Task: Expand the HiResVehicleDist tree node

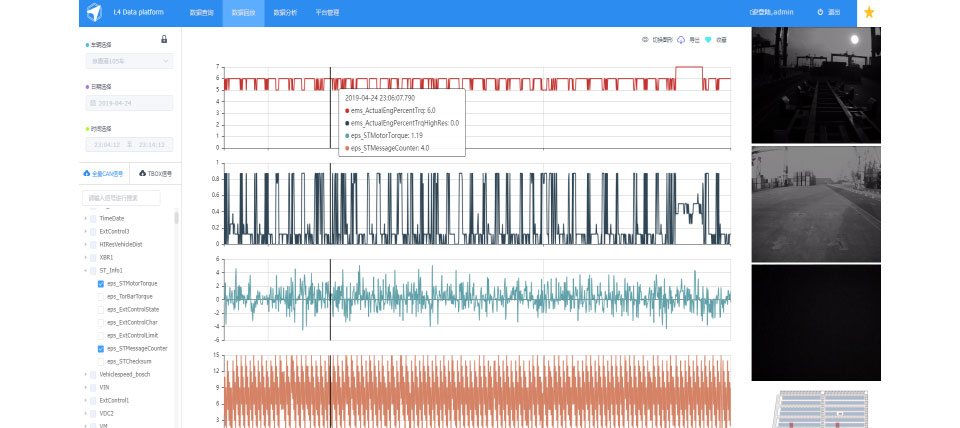Action: click(x=85, y=244)
